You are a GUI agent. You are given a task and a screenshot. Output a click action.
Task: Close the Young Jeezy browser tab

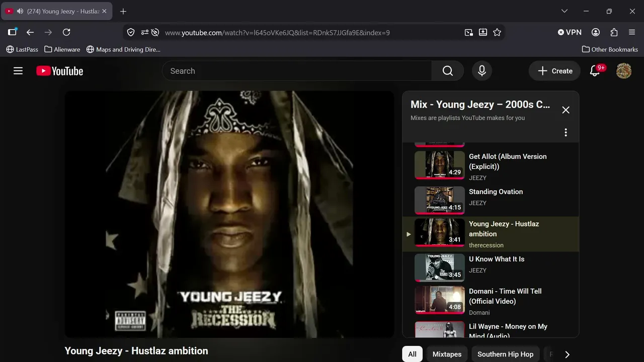(x=104, y=11)
